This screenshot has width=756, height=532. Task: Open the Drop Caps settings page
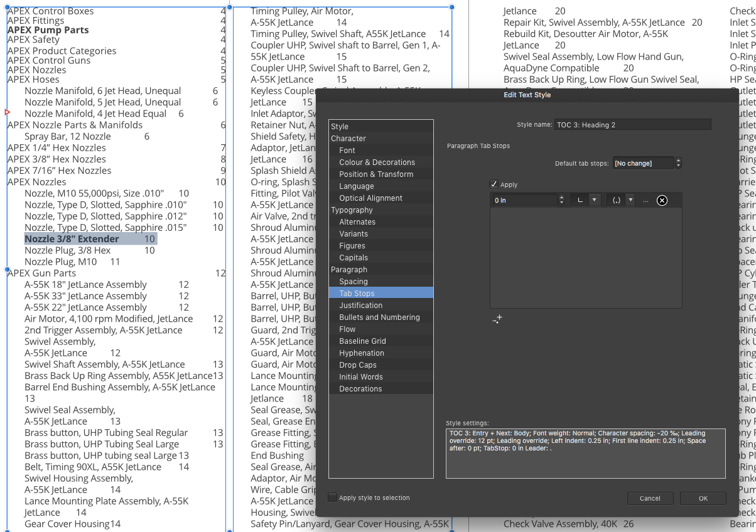[381, 365]
